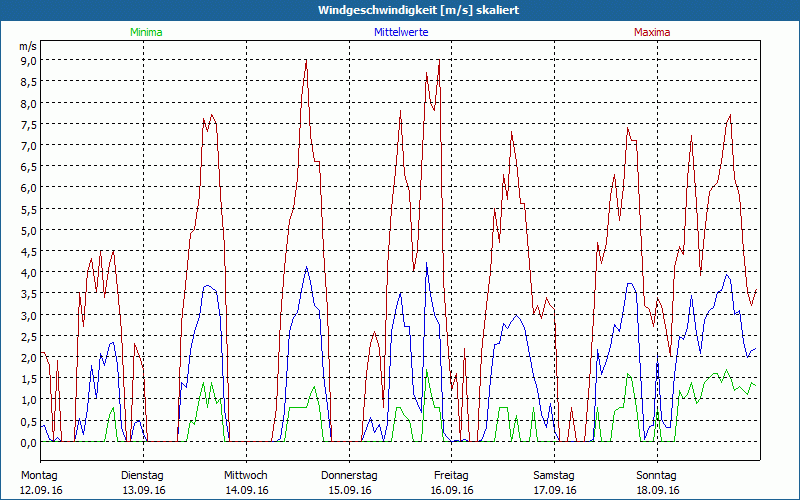Select the Samstag day label
Viewport: 800px width, 500px height.
point(553,475)
